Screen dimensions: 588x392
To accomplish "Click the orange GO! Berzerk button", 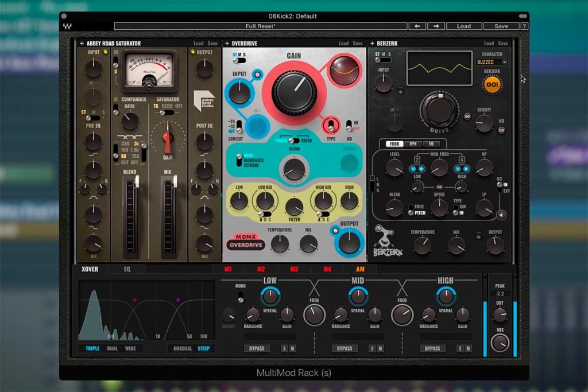I will point(492,85).
